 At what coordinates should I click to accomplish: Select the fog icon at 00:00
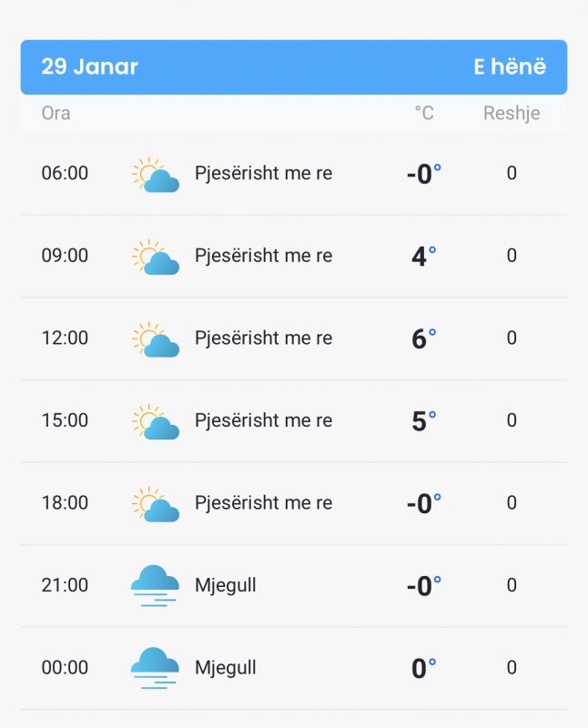coord(155,668)
